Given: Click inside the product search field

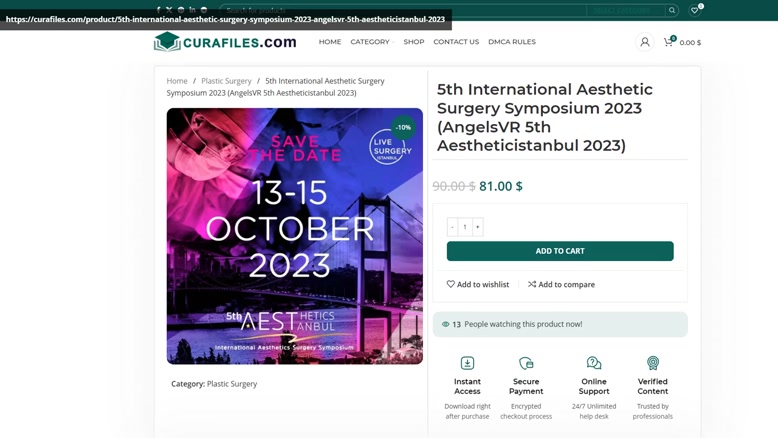Looking at the screenshot, I should (x=403, y=10).
